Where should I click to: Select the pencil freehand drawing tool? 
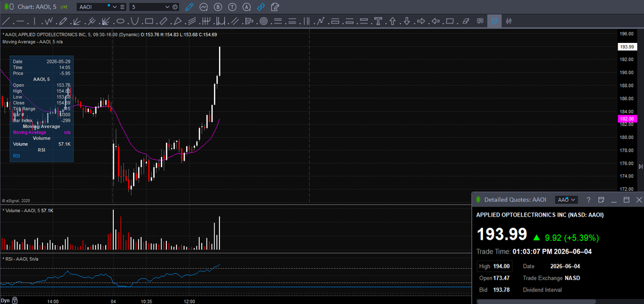pos(63,21)
